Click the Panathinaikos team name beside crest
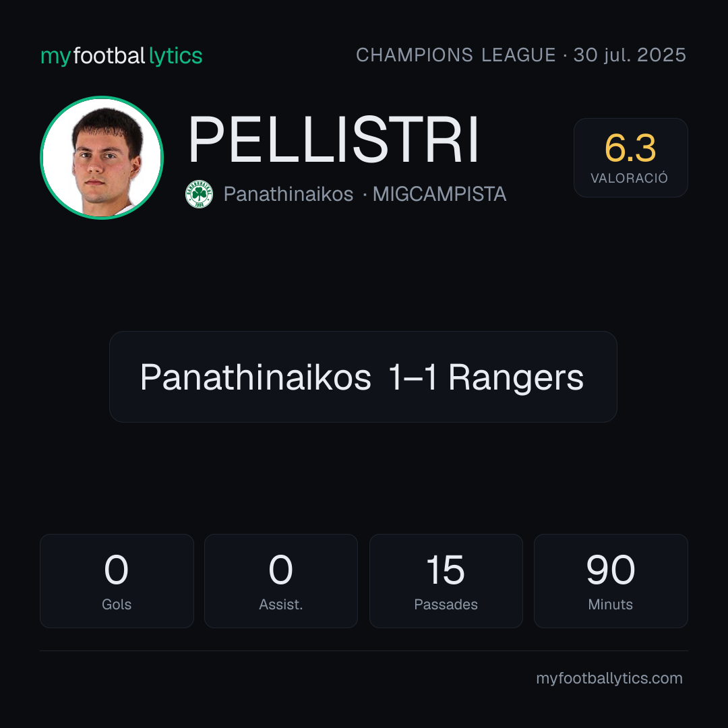The width and height of the screenshot is (728, 728). click(289, 194)
